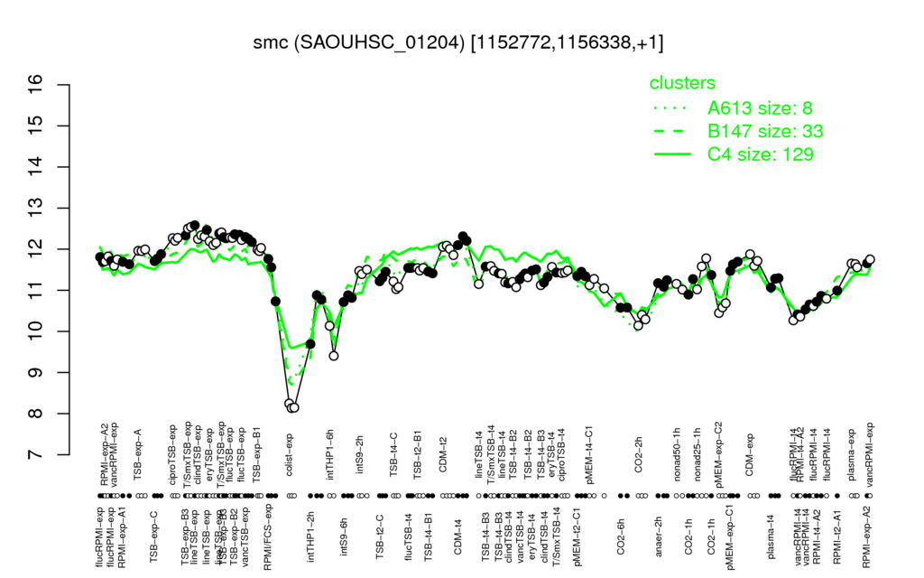The image size is (924, 578).
Task: Click the TSB-t4-B1 x-axis label
Action: [x=429, y=536]
